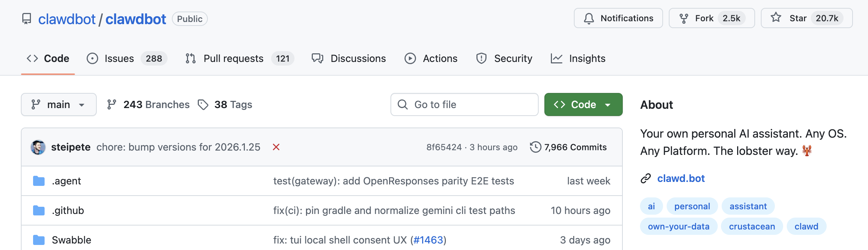Select the crustacean topic tag

pyautogui.click(x=752, y=226)
